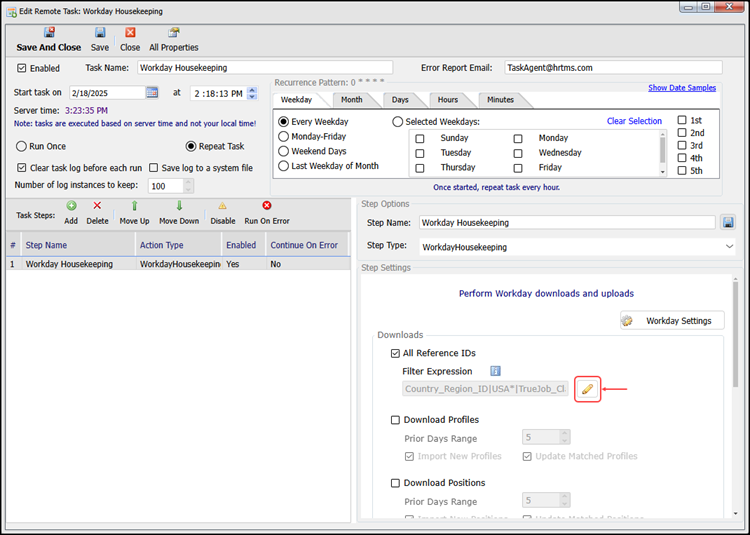Toggle All Reference IDs checkbox
This screenshot has height=535, width=750.
(x=395, y=353)
